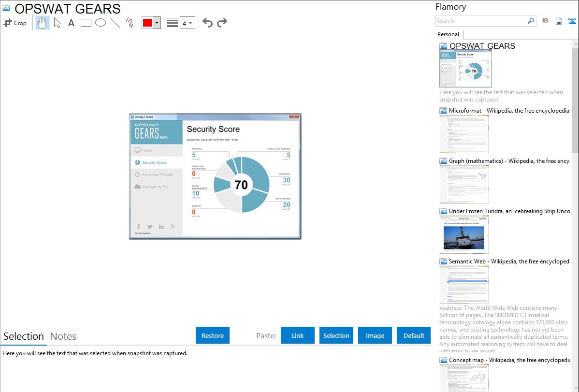Viewport: 579px width, 392px height.
Task: Click the Graph (mathematics) title text
Action: coord(509,161)
